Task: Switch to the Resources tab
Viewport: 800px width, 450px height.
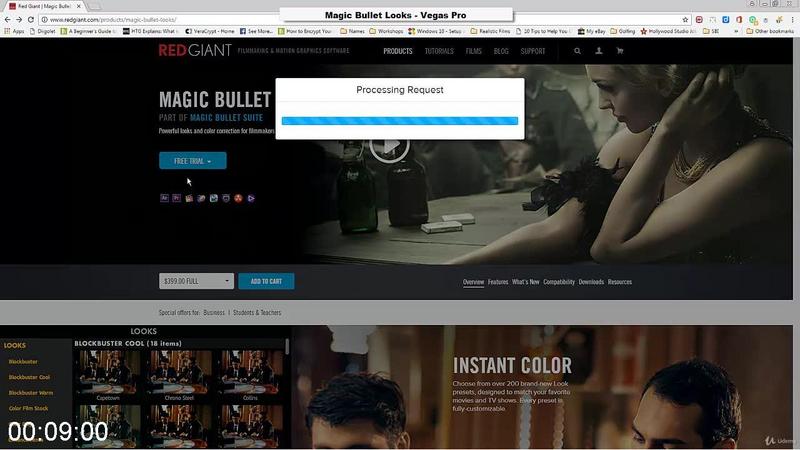Action: click(620, 282)
